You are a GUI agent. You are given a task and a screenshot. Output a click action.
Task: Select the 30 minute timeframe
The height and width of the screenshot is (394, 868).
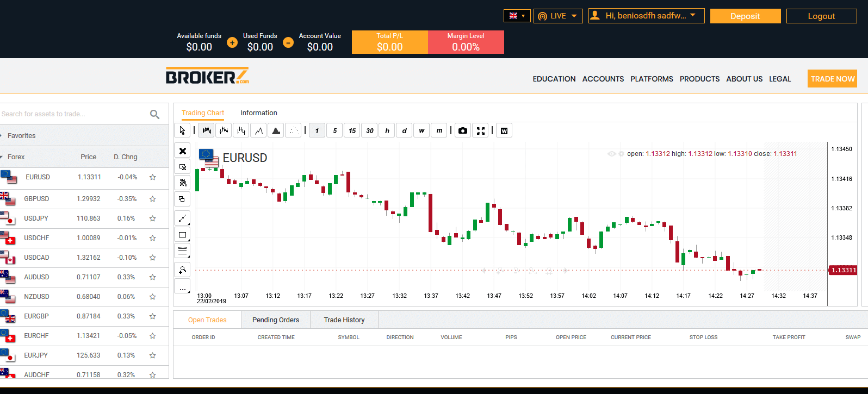click(x=369, y=130)
